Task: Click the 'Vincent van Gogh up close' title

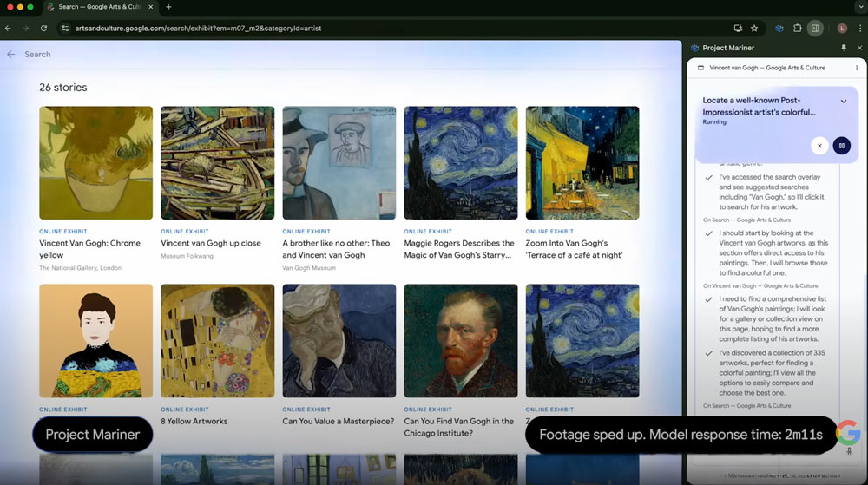Action: [211, 243]
